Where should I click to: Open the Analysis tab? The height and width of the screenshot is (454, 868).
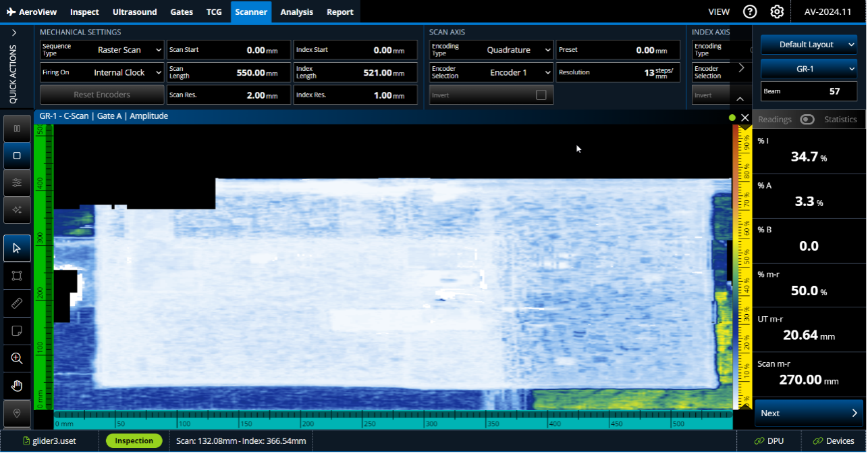[296, 11]
